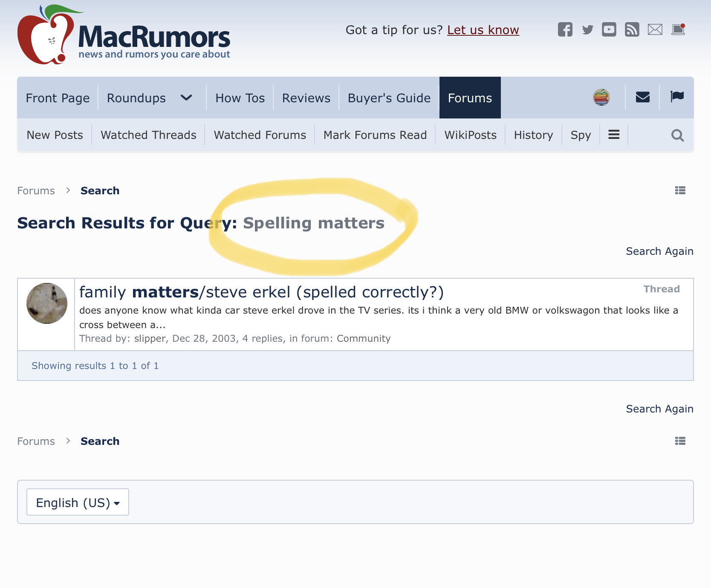Viewport: 711px width, 588px height.
Task: Click Mark Forums Read
Action: 375,135
